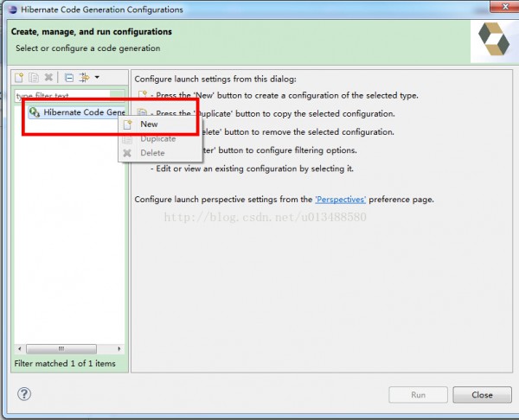This screenshot has width=519, height=420.
Task: Open the filter options dropdown arrow
Action: [97, 78]
